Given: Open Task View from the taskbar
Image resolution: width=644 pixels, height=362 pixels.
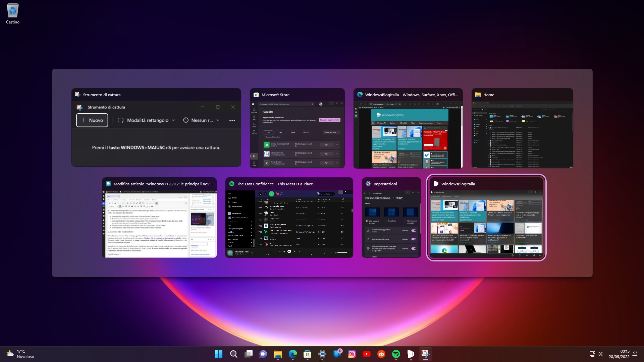Looking at the screenshot, I should 249,354.
